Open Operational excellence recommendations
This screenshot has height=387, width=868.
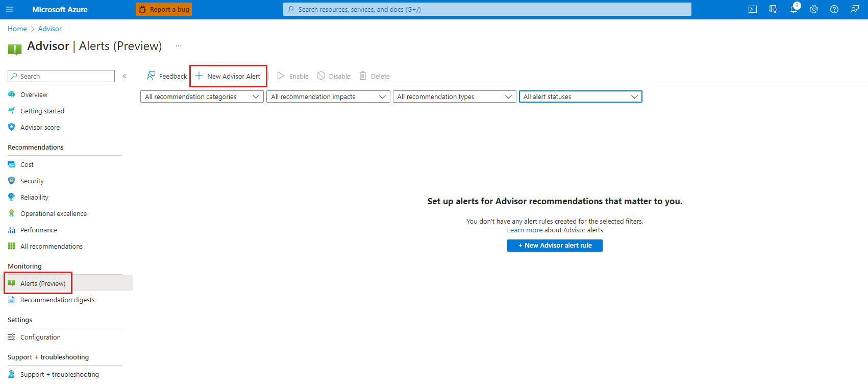[54, 213]
